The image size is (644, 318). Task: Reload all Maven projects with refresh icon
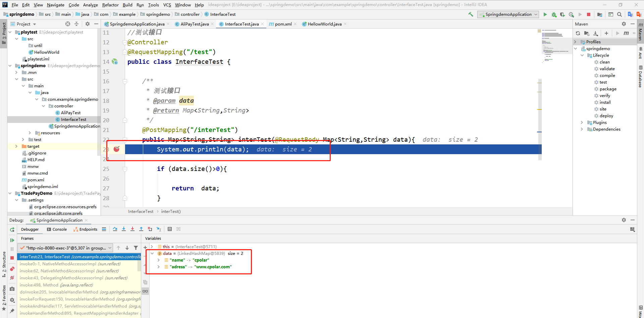click(x=578, y=33)
